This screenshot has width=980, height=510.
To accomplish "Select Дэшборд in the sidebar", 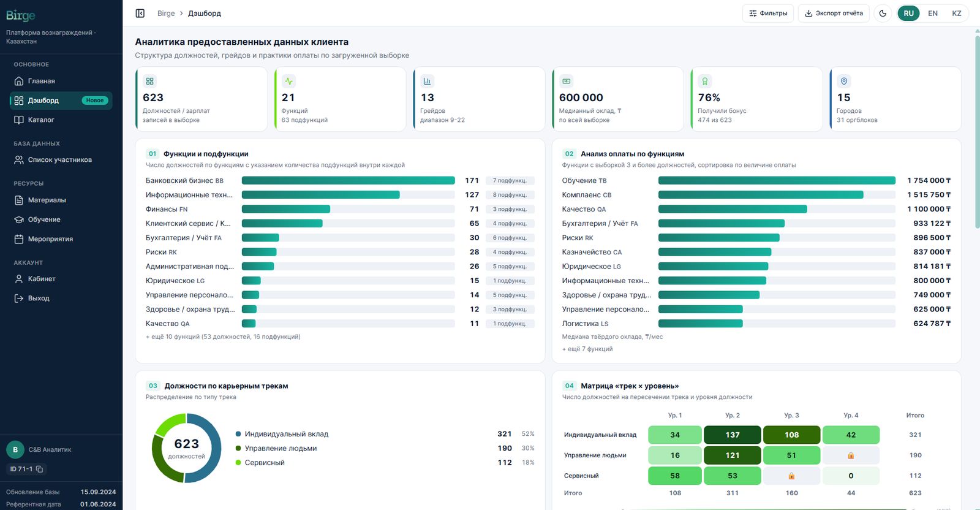I will (61, 101).
